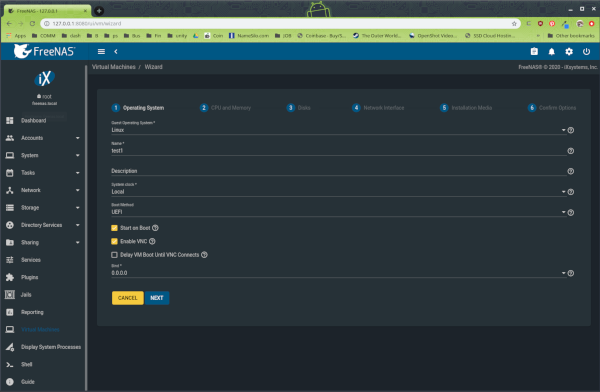
Task: Click the Virtual Machines laptop icon
Action: pyautogui.click(x=10, y=330)
